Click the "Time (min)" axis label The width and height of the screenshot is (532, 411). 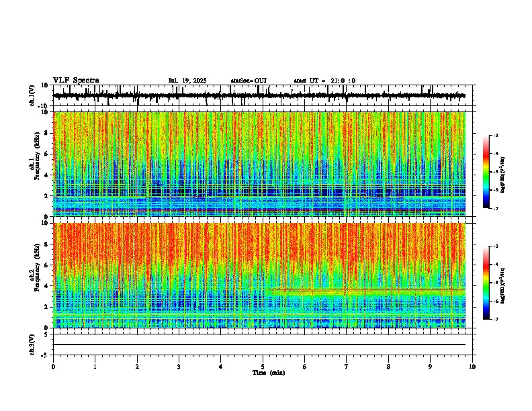269,373
